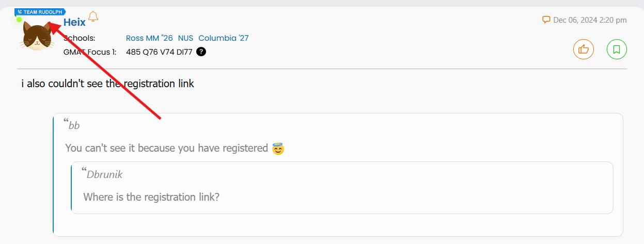Click the 485 Q76 V74 DI77 score

click(159, 52)
